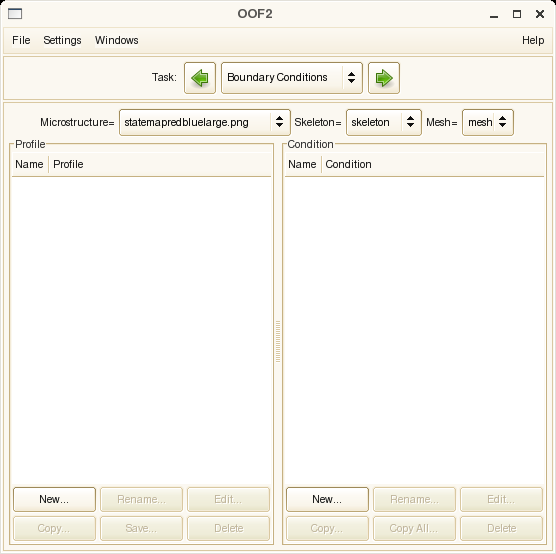This screenshot has height=554, width=556.
Task: Maximize the OOF2 window
Action: 517,14
